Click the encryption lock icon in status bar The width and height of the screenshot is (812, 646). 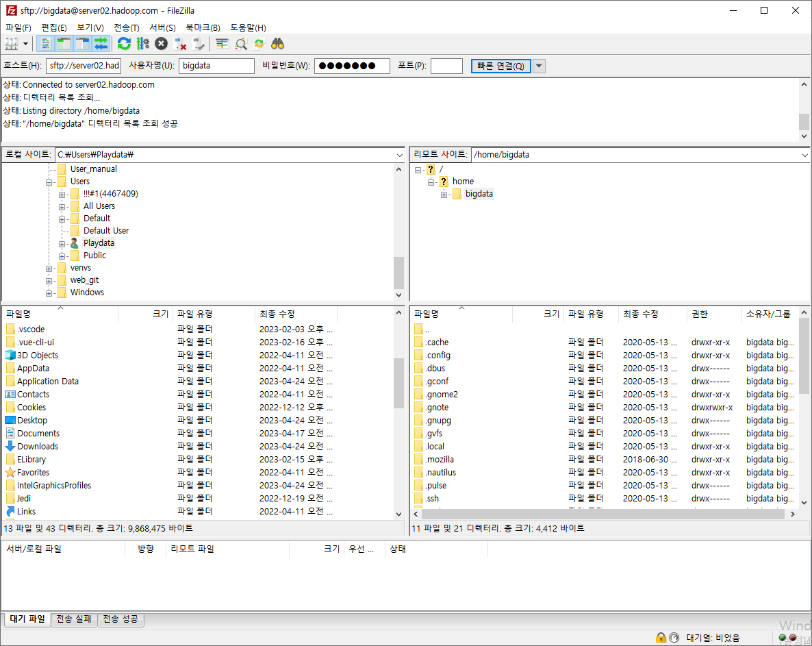click(x=661, y=637)
